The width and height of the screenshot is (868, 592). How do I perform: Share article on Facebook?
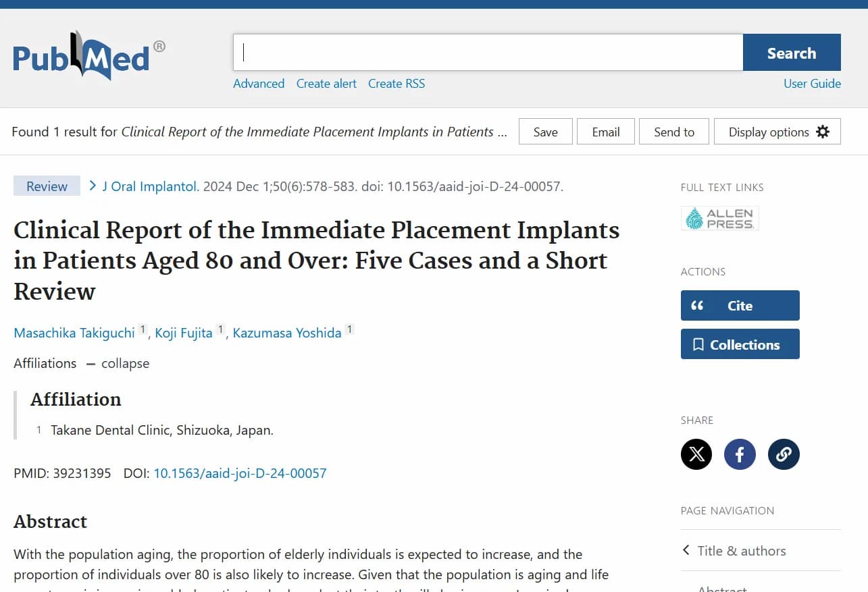click(x=740, y=454)
